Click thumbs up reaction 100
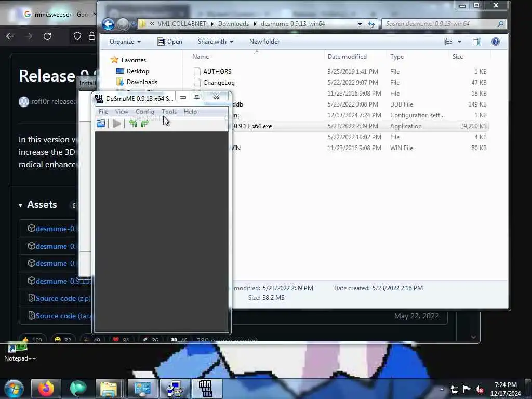 coord(32,339)
